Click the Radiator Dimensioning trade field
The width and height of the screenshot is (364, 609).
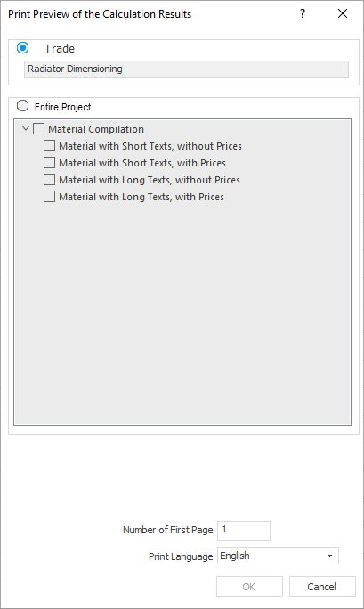186,69
